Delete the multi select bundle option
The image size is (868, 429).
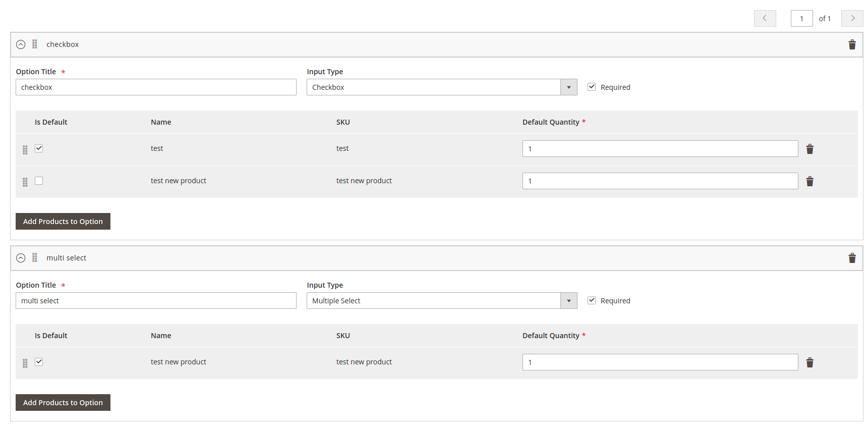(x=852, y=258)
